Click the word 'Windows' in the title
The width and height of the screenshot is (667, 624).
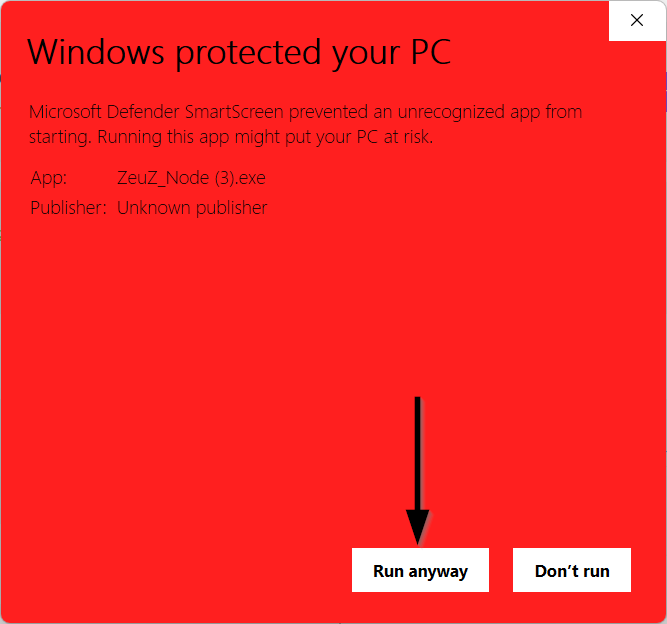(x=96, y=52)
